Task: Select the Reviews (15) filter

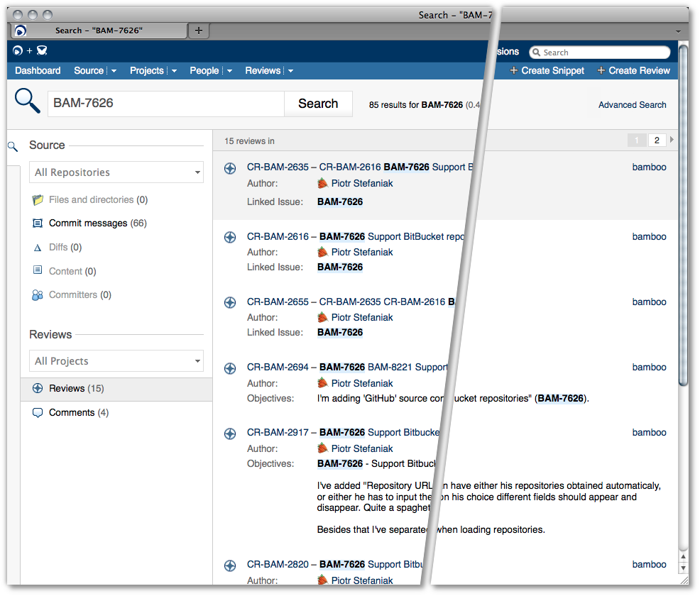Action: pyautogui.click(x=76, y=389)
